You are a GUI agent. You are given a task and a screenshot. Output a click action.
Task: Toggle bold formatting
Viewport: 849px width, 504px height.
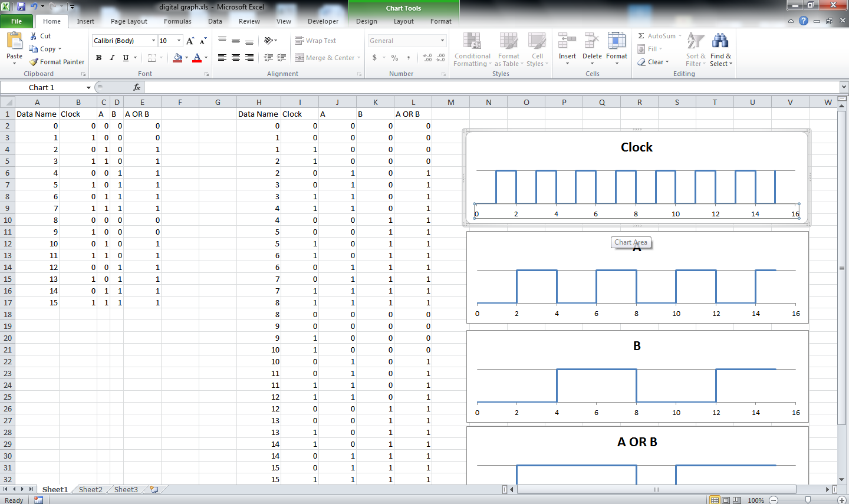(98, 58)
